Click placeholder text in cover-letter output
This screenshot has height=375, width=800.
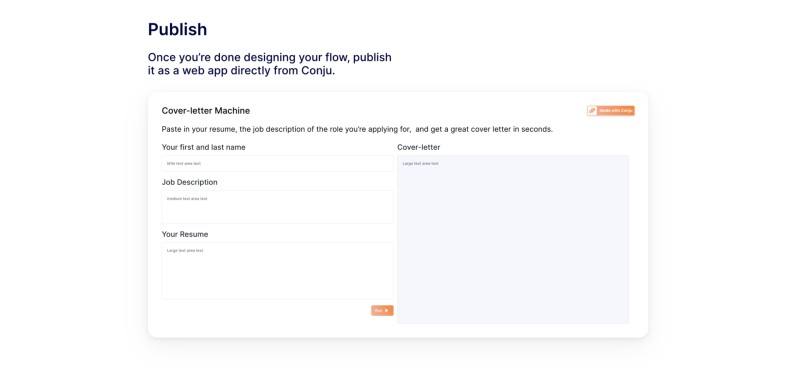[420, 163]
